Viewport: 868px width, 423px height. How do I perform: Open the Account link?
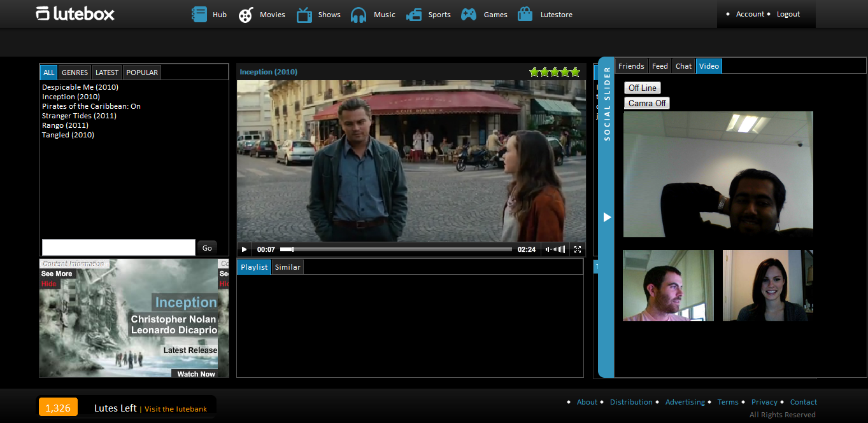(x=750, y=14)
